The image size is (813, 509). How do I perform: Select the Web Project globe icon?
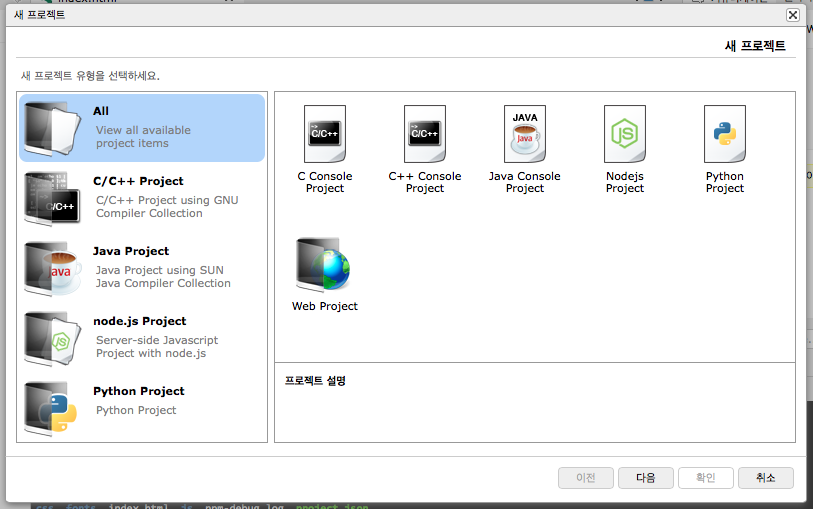point(324,264)
